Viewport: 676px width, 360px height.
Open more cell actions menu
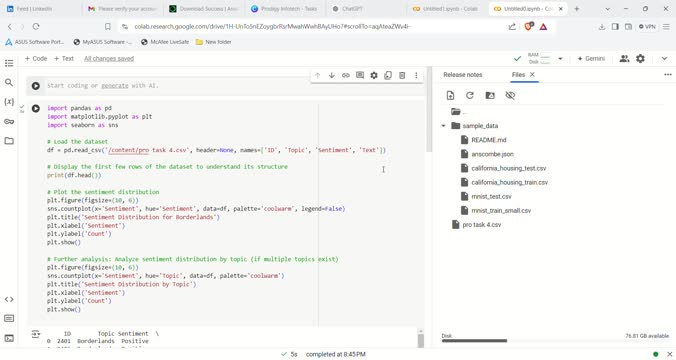coord(416,75)
